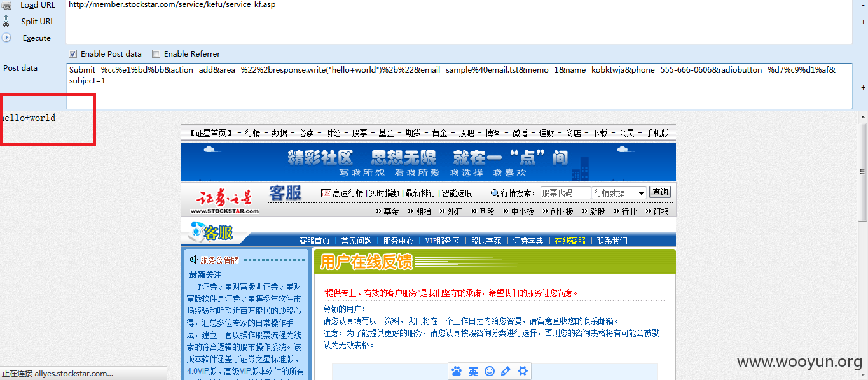This screenshot has width=868, height=380.
Task: Switch to 常见问题 tab
Action: point(356,241)
